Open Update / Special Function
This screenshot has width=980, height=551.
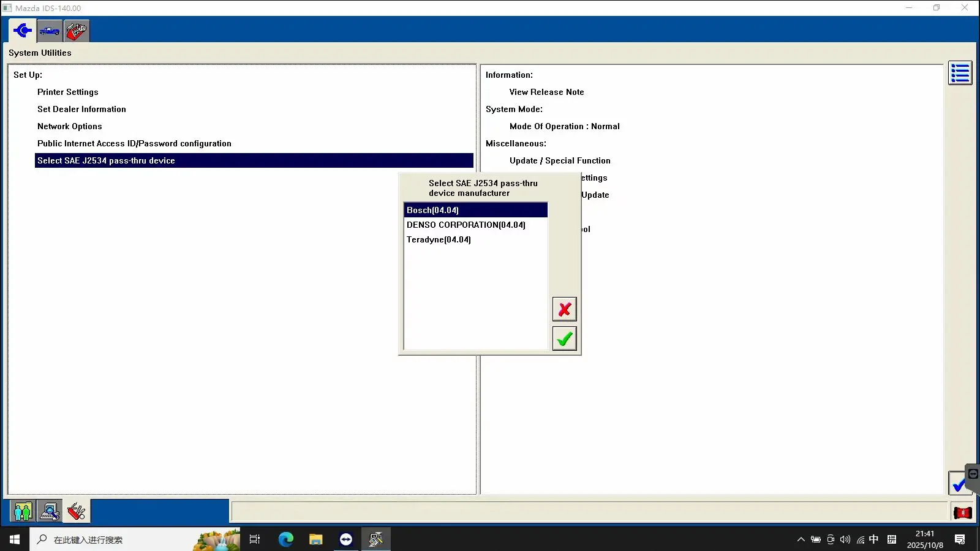pos(560,160)
